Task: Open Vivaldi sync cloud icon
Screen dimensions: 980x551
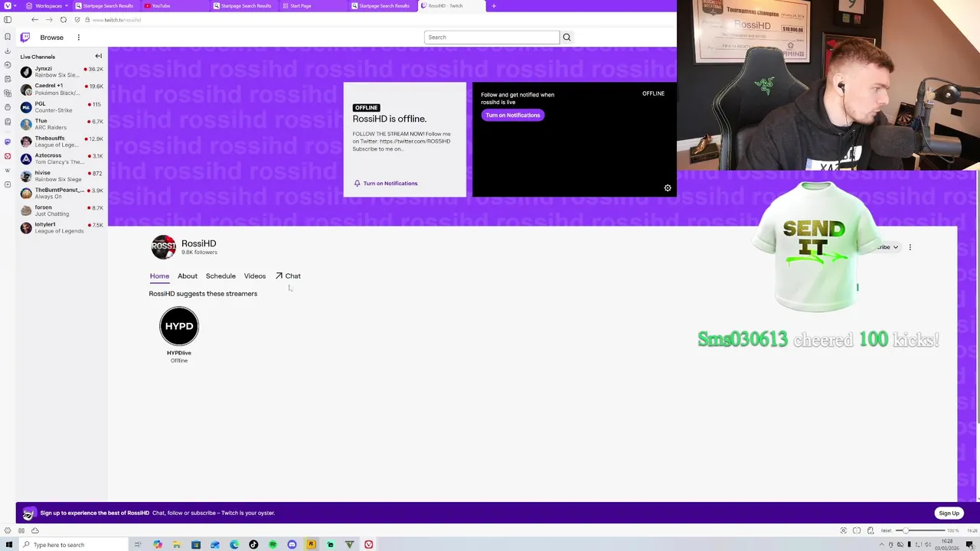Action: tap(34, 530)
